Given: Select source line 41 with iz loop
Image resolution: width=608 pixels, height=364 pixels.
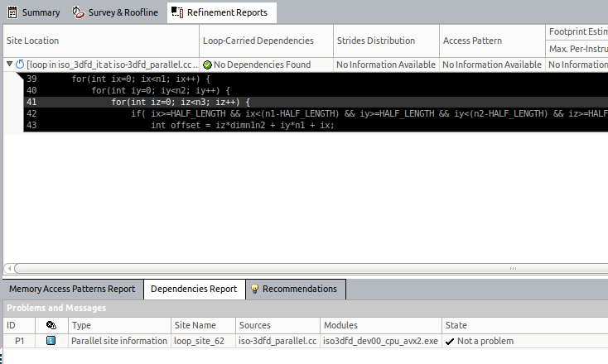Looking at the screenshot, I should pyautogui.click(x=181, y=102).
